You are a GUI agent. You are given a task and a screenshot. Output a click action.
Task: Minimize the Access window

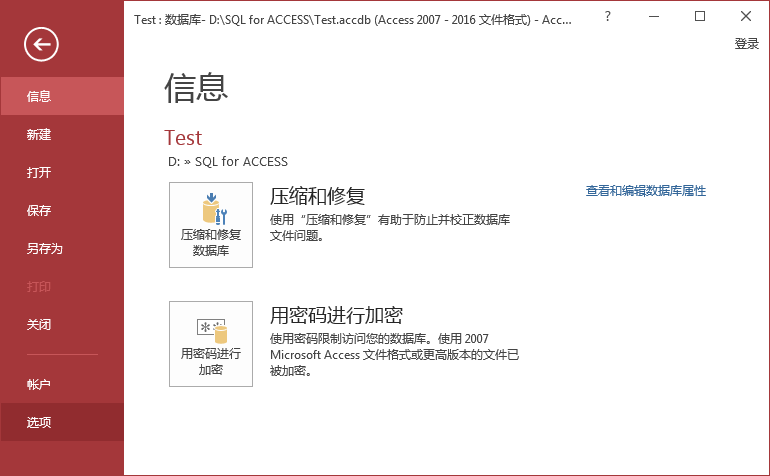tap(654, 17)
